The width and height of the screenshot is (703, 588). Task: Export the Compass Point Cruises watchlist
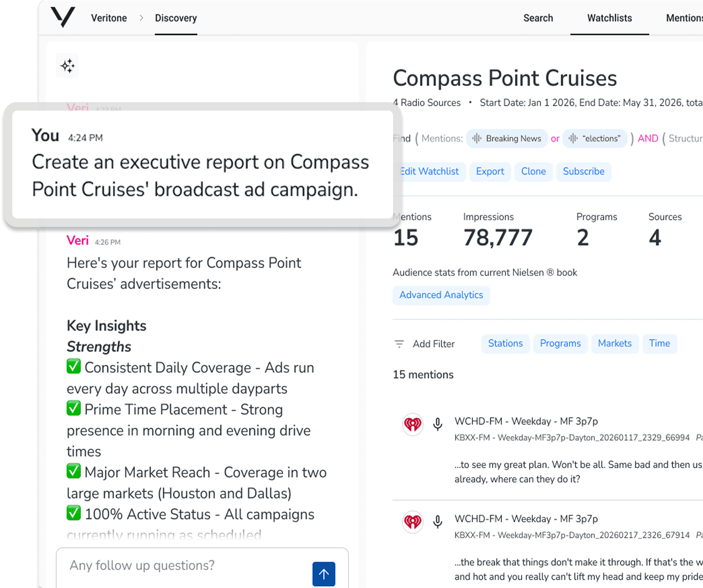pos(490,172)
